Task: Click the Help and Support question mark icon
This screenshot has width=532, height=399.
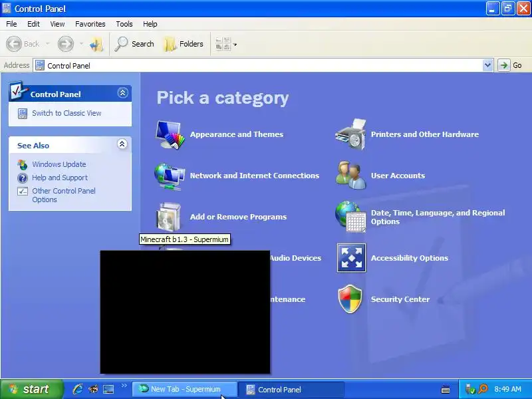Action: 23,178
